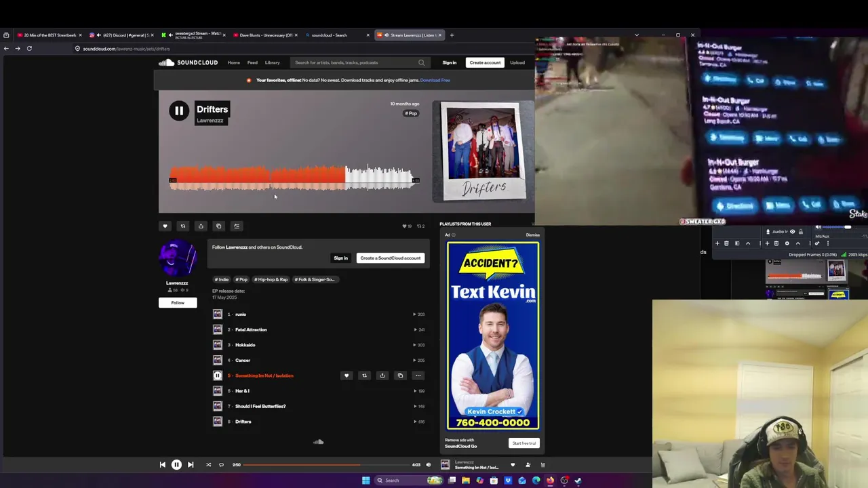Click Sign in in the follow prompt
Viewport: 868px width, 488px height.
(x=340, y=258)
